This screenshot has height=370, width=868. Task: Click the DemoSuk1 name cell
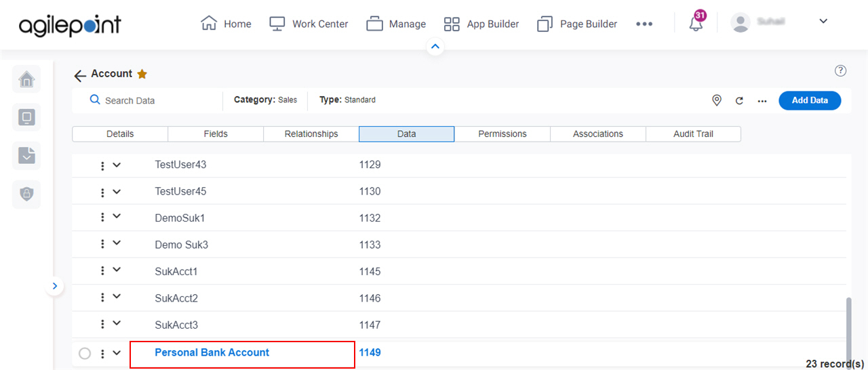(180, 218)
